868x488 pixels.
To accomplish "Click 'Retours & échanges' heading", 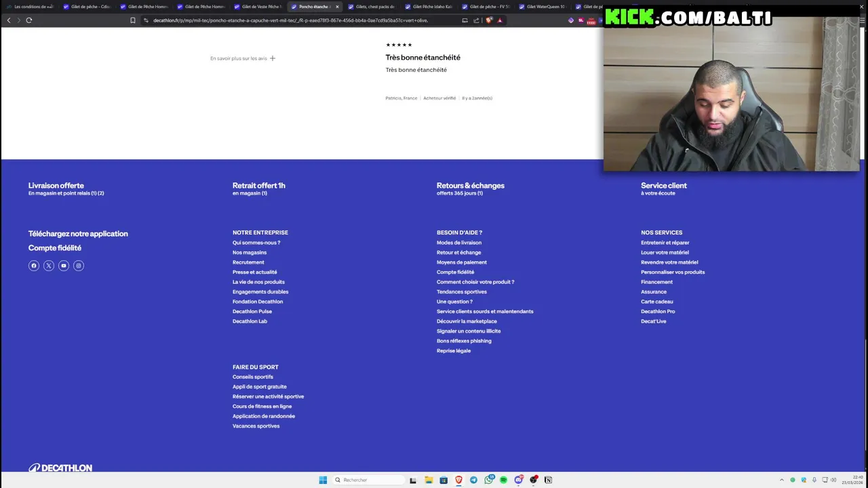I will click(471, 186).
